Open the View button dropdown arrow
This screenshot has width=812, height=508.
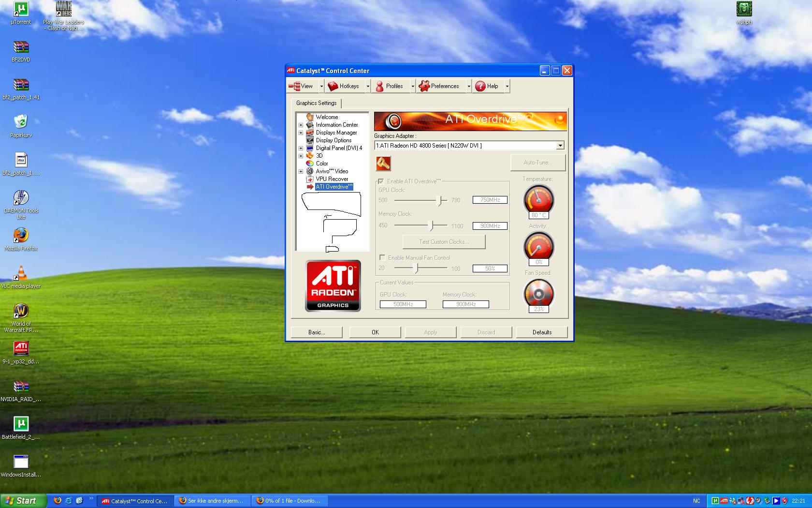[321, 86]
